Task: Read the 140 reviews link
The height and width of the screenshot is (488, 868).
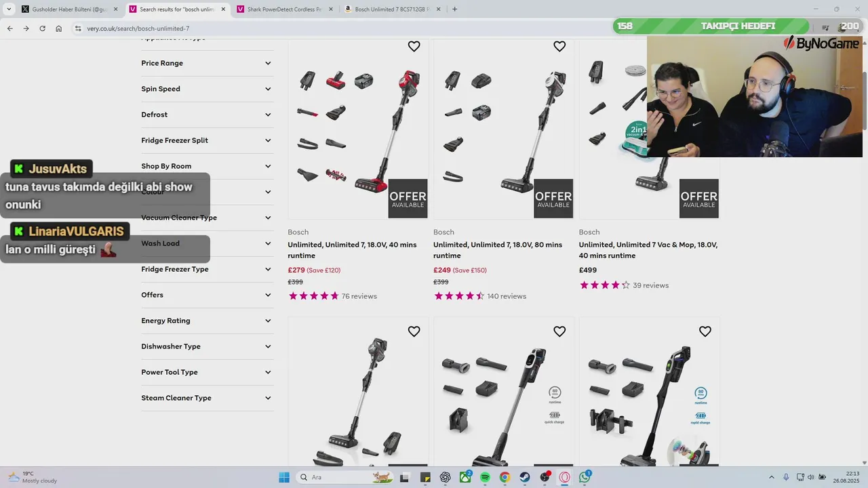Action: [507, 296]
